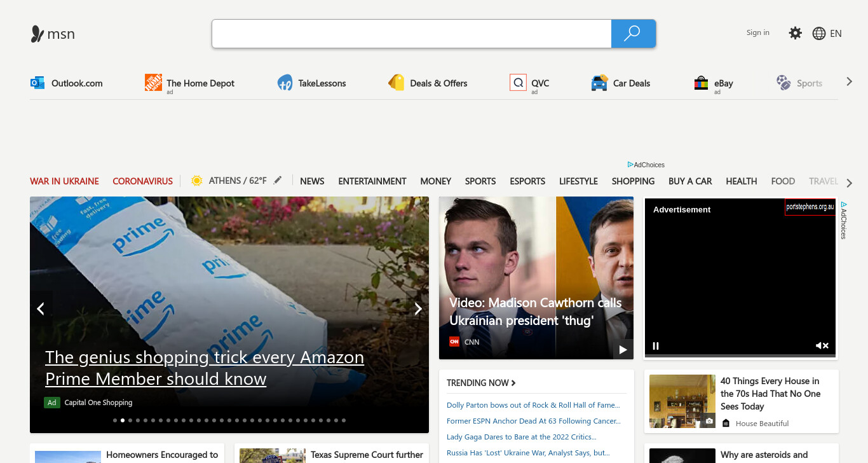This screenshot has width=868, height=463.
Task: Open Amazon Prime genius shopping trick headline
Action: tap(205, 368)
